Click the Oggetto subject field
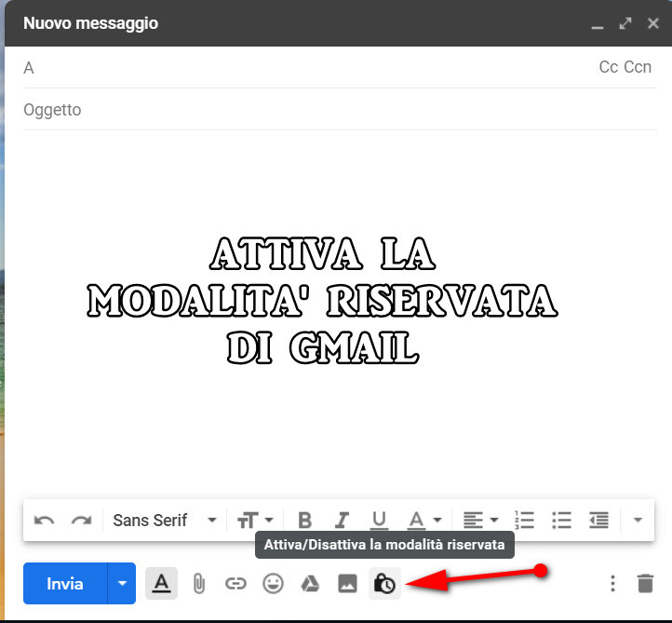 coord(340,110)
